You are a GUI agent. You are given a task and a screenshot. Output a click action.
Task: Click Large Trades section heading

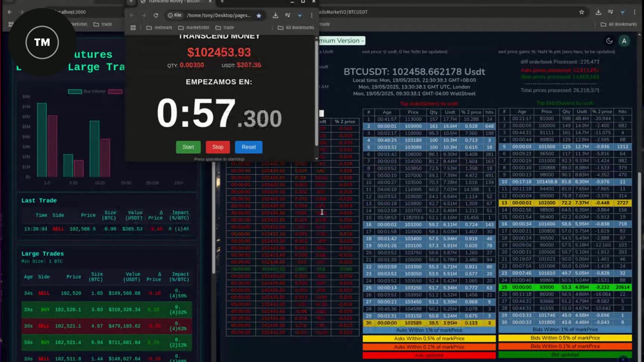(x=42, y=253)
